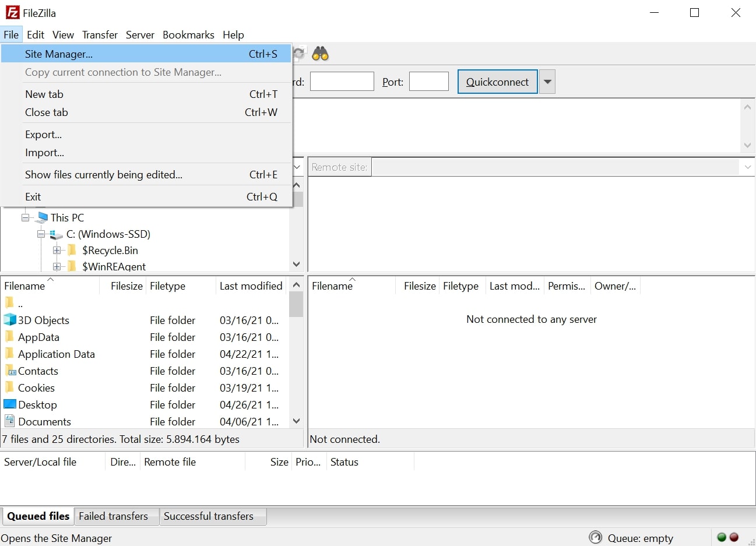Collapse the This PC tree node

click(25, 217)
